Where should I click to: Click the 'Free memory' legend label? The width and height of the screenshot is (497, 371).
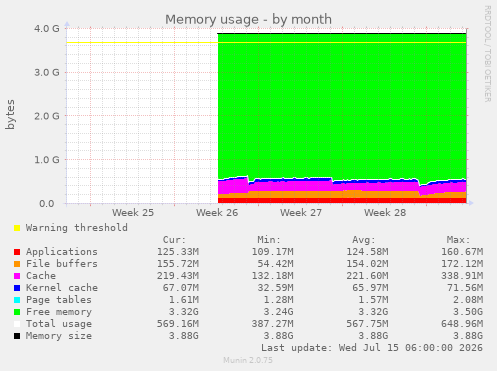click(59, 312)
